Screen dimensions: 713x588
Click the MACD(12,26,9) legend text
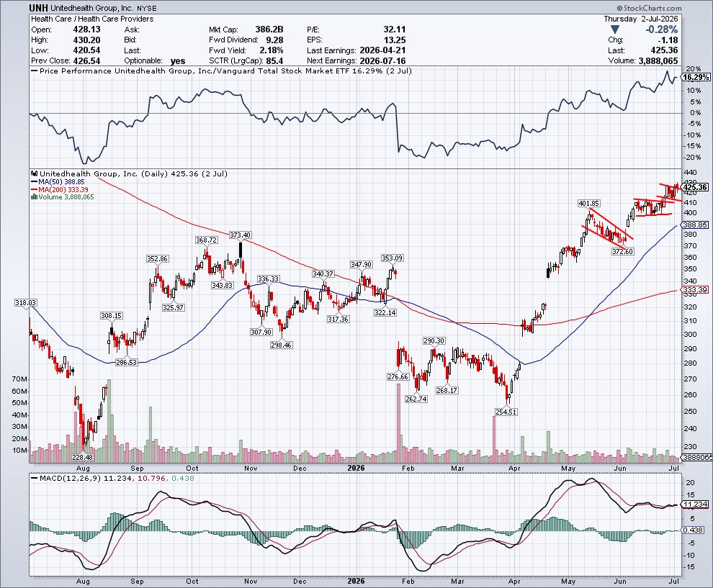117,478
